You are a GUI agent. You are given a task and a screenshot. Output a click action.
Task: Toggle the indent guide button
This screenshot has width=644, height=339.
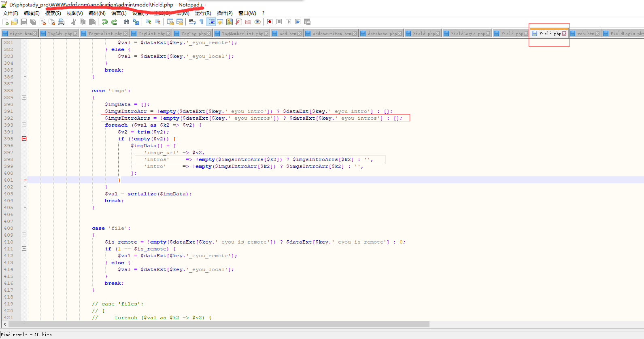[x=211, y=22]
